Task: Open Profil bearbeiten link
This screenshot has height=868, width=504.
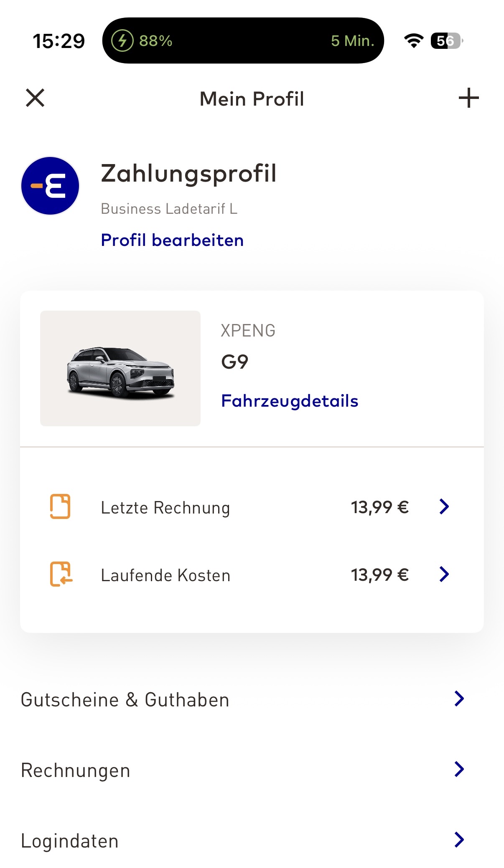Action: click(172, 240)
